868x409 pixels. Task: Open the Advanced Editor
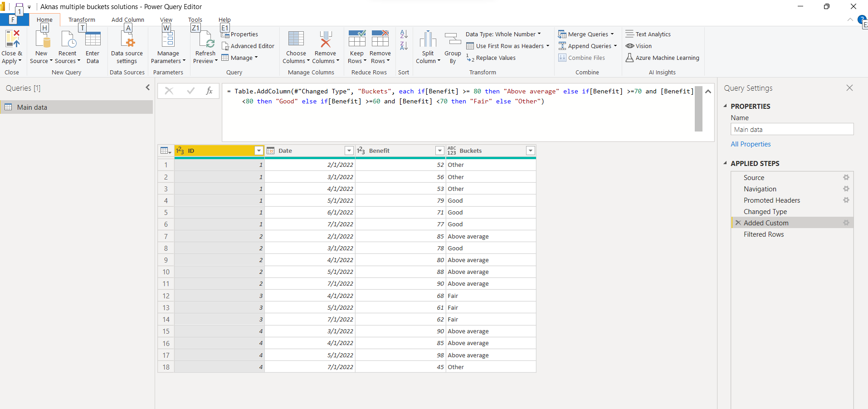(248, 46)
